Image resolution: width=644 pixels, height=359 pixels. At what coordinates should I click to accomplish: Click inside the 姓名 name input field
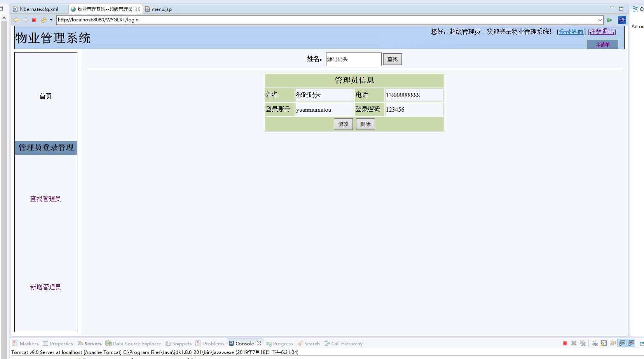pos(353,59)
